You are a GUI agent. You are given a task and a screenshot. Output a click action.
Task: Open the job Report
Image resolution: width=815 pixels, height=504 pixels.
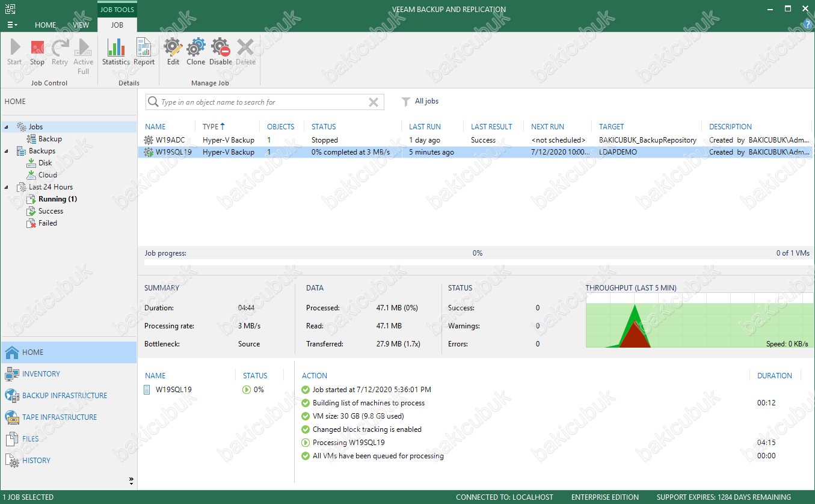click(x=144, y=52)
